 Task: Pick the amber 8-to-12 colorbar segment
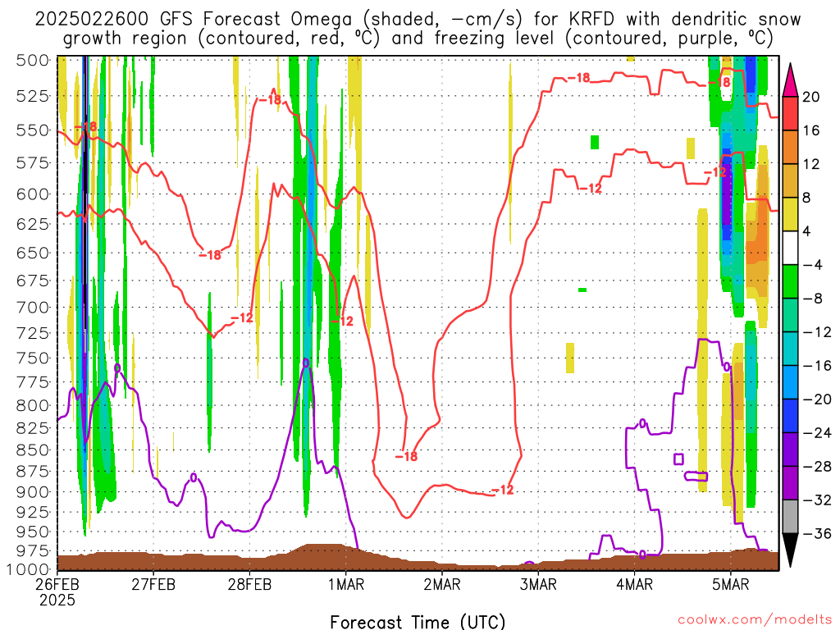(x=790, y=181)
